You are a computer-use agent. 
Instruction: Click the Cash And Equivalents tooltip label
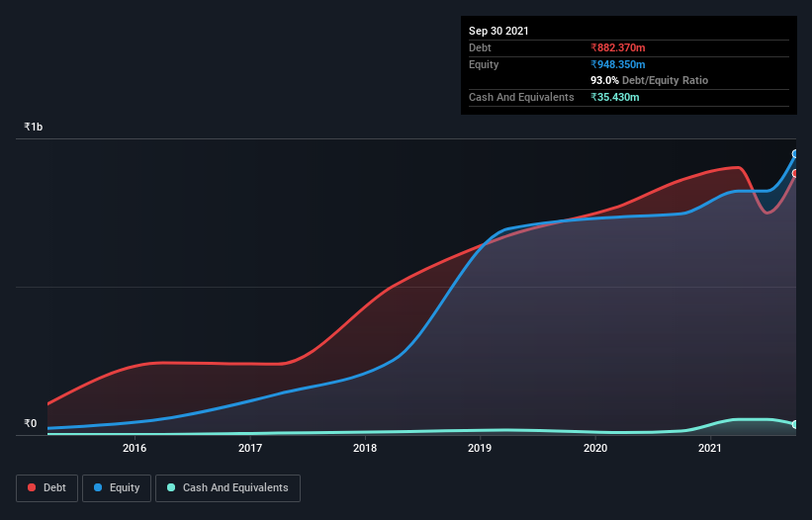pos(521,97)
